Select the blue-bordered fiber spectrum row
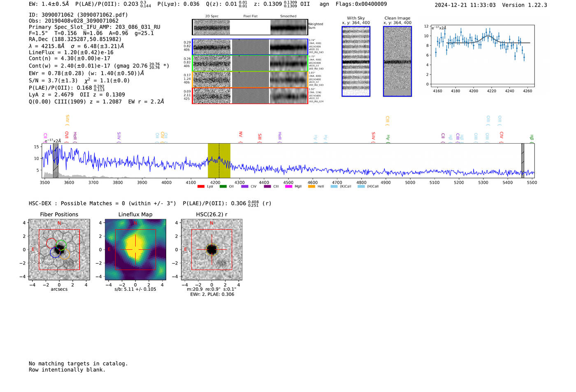Screen dimensions: 576x392 250,47
